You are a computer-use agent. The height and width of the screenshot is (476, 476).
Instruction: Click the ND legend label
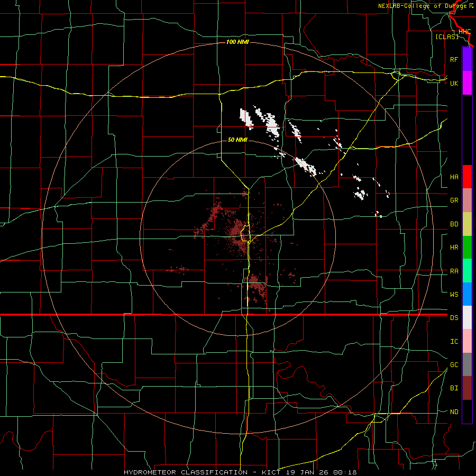pos(454,411)
